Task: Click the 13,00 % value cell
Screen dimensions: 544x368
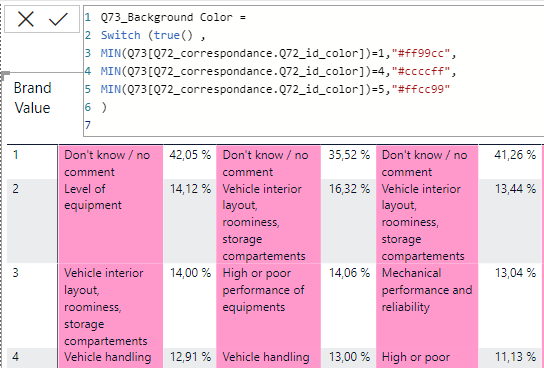Action: click(349, 358)
